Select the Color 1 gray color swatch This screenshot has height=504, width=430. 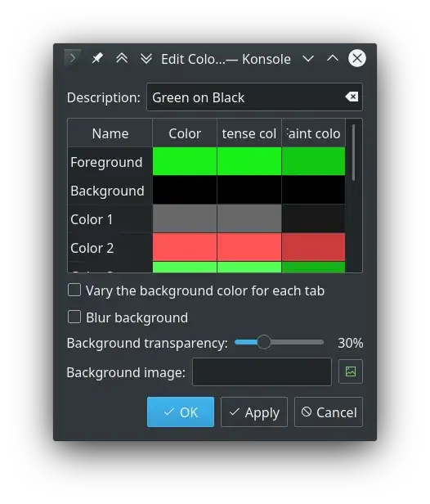pyautogui.click(x=185, y=218)
